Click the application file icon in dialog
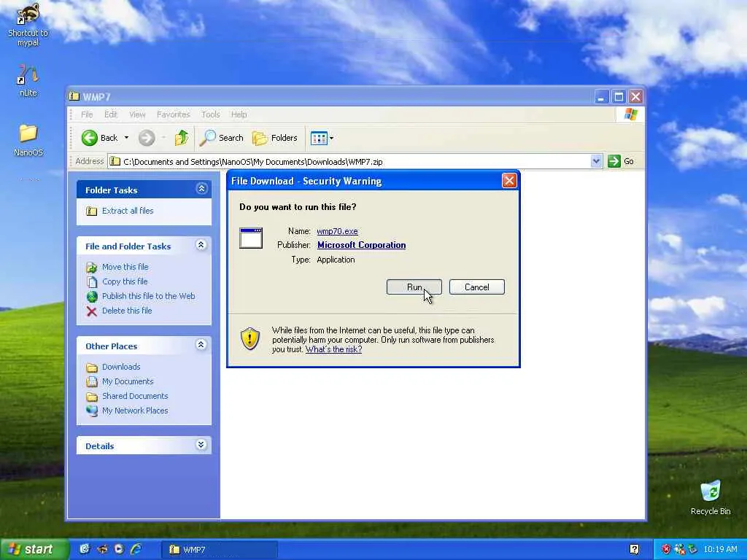Screen dimensions: 747x560 click(251, 238)
